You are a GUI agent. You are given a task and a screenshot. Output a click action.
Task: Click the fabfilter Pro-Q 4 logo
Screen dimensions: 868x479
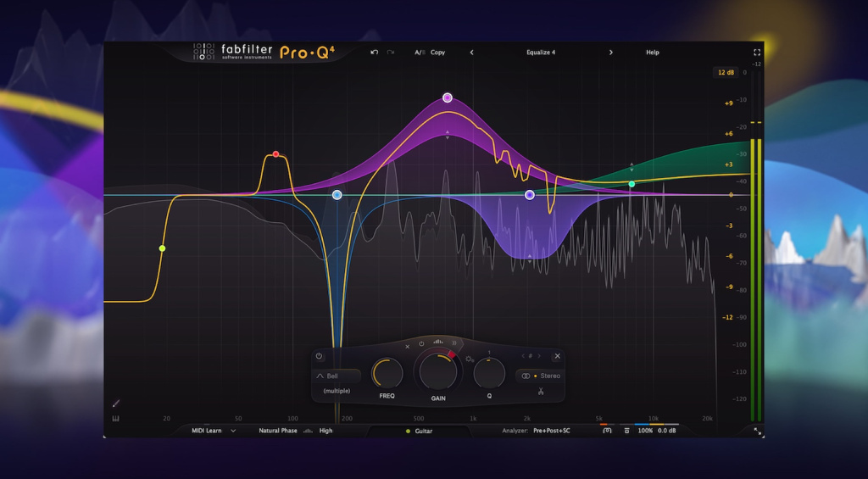pos(264,52)
